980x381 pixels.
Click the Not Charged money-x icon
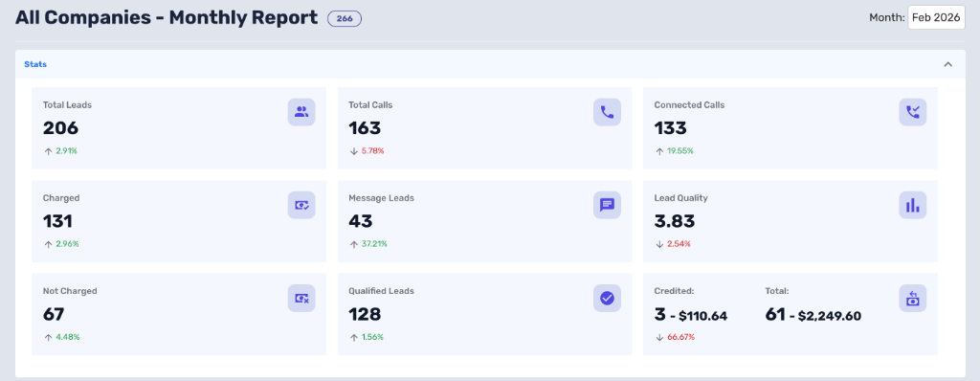[x=301, y=298]
